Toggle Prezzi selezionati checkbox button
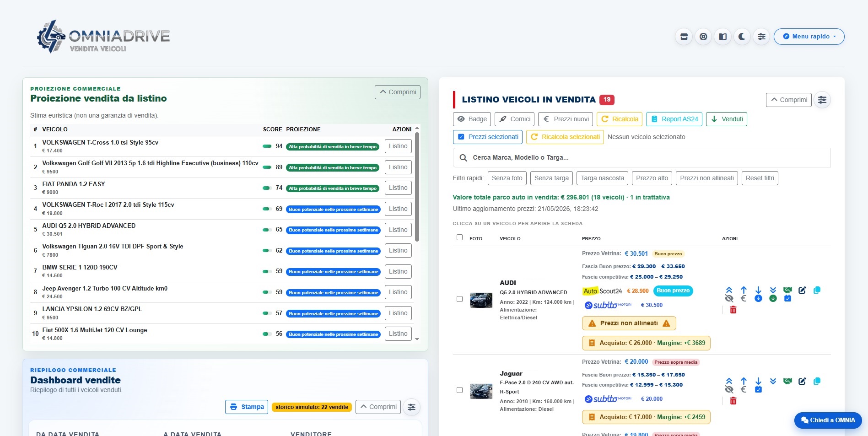The height and width of the screenshot is (436, 868). coord(488,137)
